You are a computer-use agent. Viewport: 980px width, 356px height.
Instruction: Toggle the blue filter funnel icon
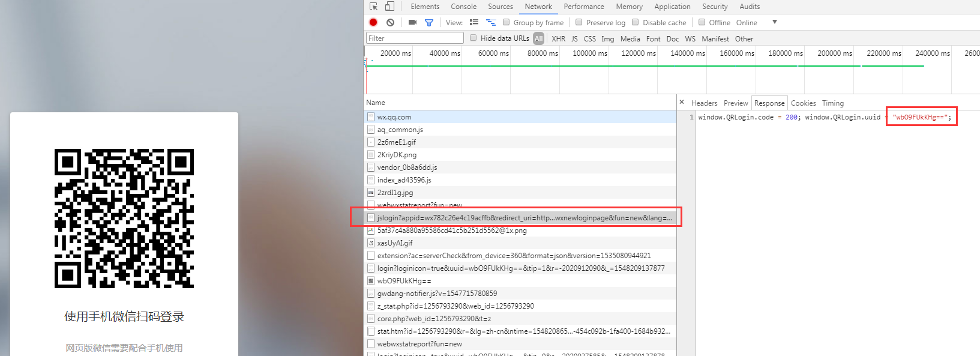[429, 22]
